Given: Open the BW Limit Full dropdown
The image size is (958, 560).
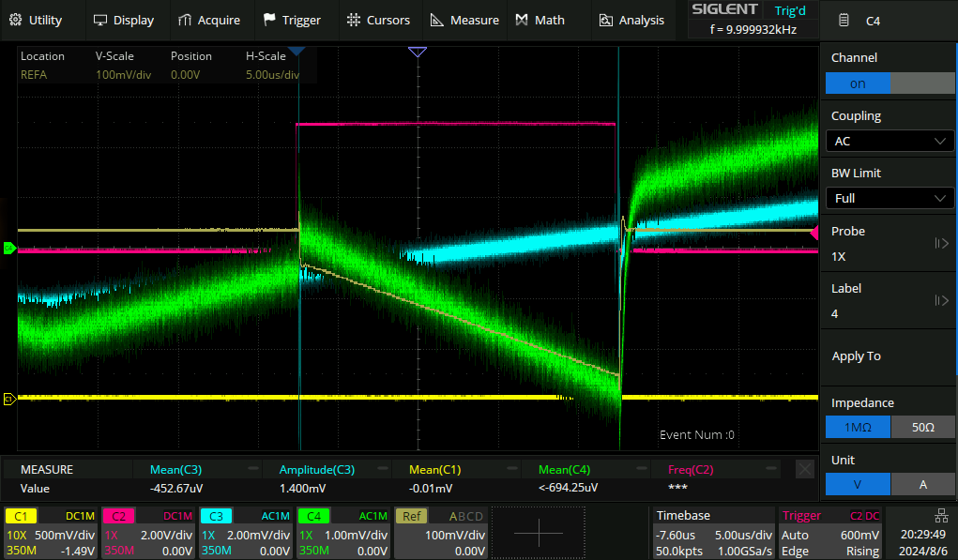Looking at the screenshot, I should click(889, 198).
